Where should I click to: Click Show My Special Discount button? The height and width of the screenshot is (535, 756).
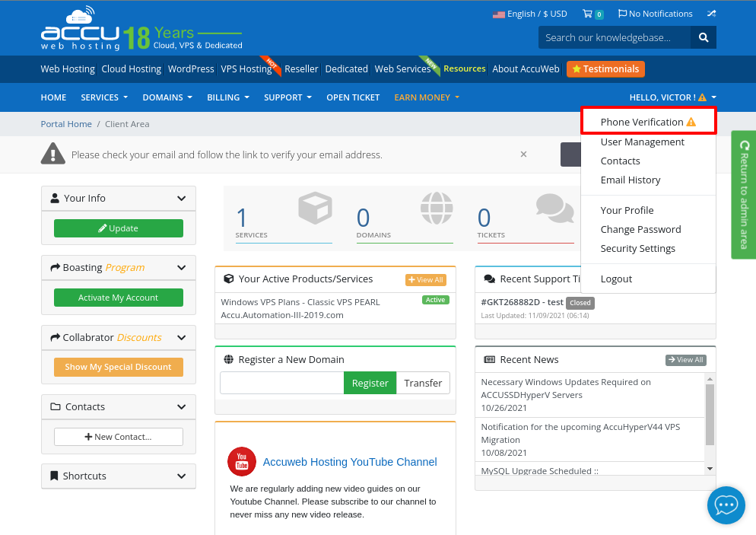click(119, 367)
